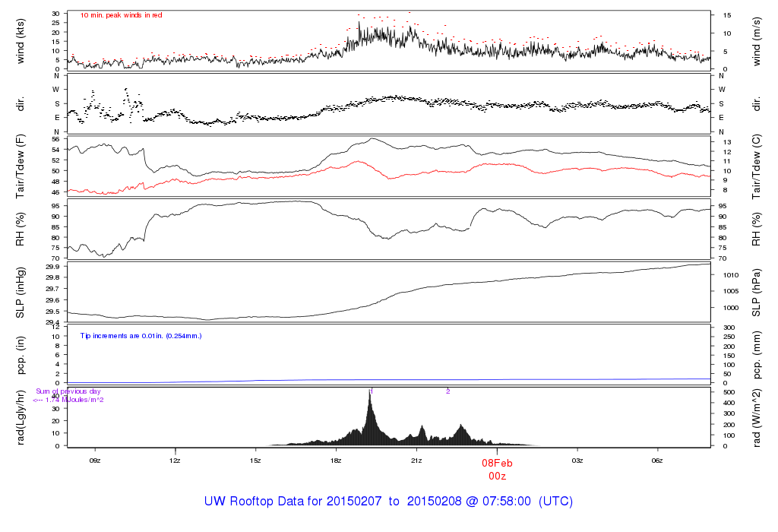Click the "SLP (hPa)" axis label
This screenshot has width=778, height=532.
pos(756,293)
